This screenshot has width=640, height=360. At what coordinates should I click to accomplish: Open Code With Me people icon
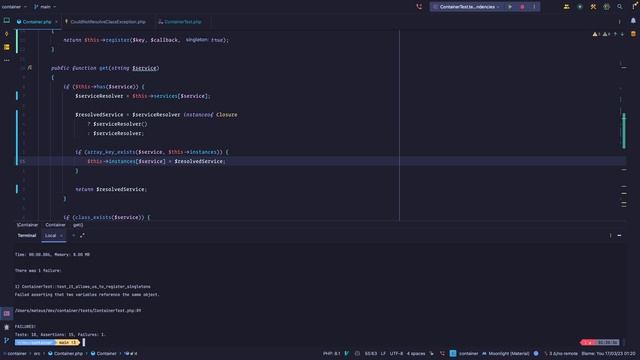pyautogui.click(x=567, y=7)
